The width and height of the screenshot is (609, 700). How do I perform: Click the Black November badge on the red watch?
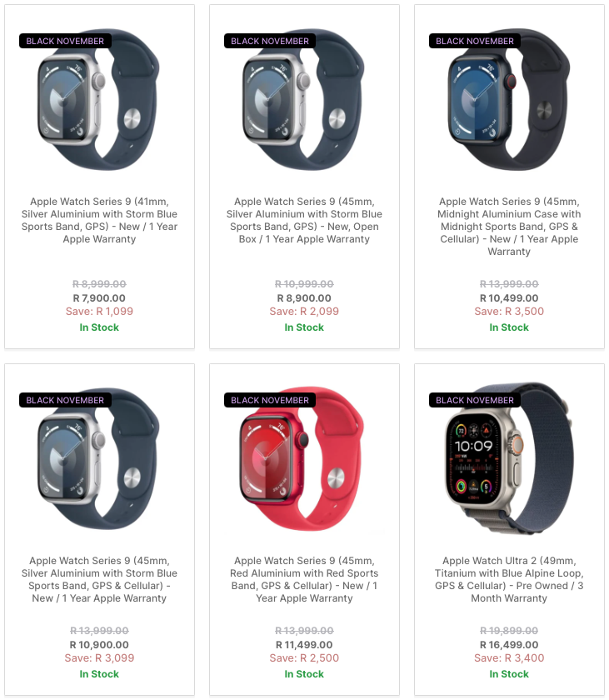(269, 400)
